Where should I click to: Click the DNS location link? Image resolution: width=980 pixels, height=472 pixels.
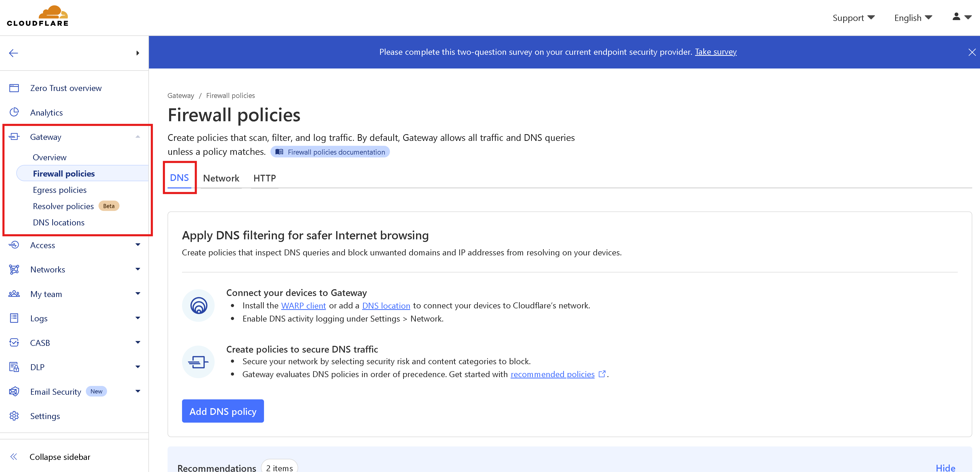(x=386, y=306)
